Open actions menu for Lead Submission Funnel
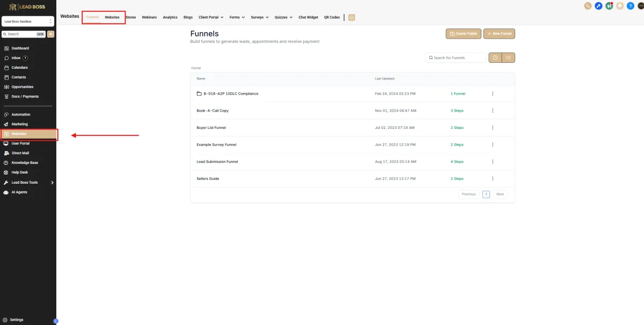Image resolution: width=644 pixels, height=325 pixels. pyautogui.click(x=493, y=162)
